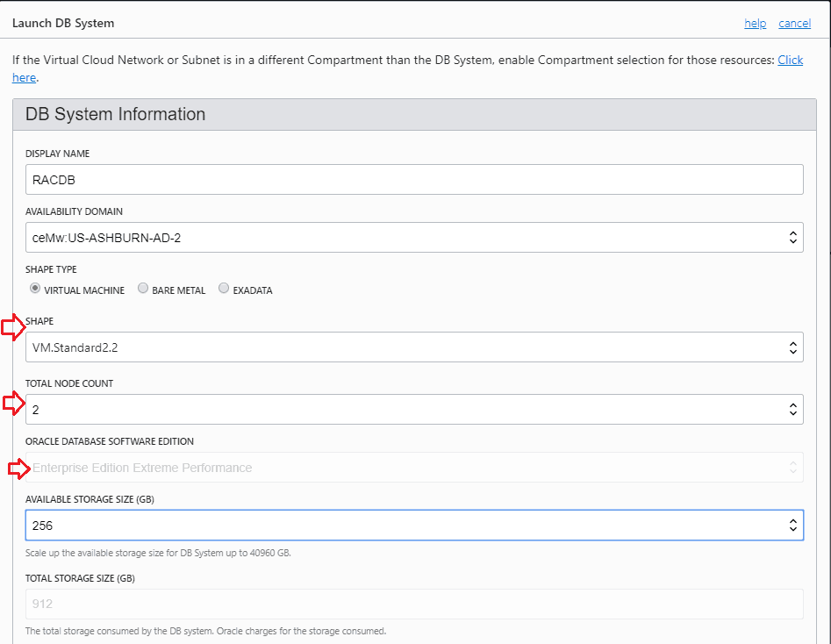The image size is (831, 644).
Task: Click the Shape Type label
Action: pyautogui.click(x=51, y=269)
